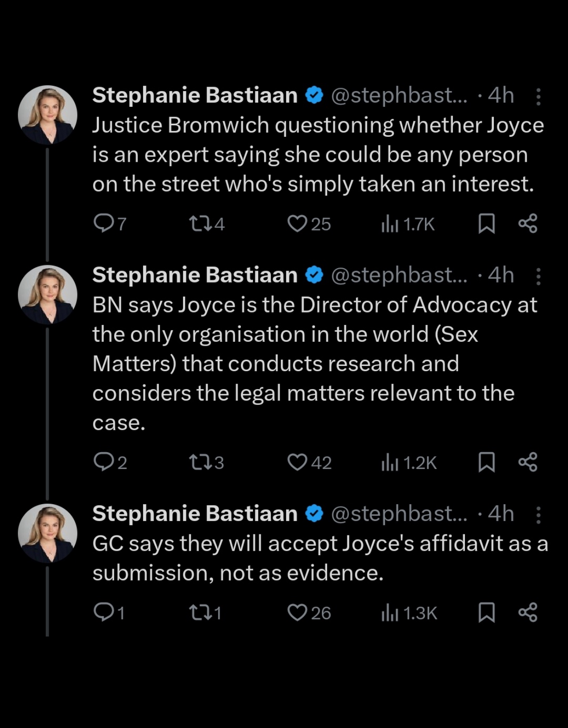
Task: Share the affidavit submission tweet
Action: [528, 612]
